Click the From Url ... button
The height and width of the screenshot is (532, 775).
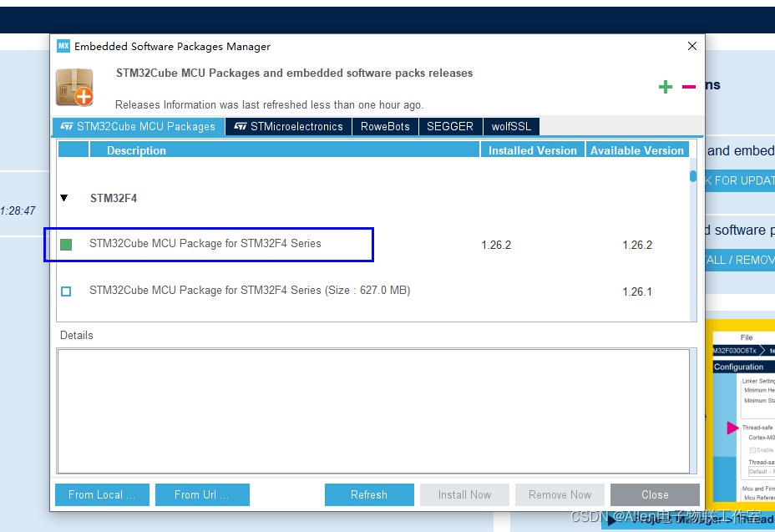pos(202,494)
